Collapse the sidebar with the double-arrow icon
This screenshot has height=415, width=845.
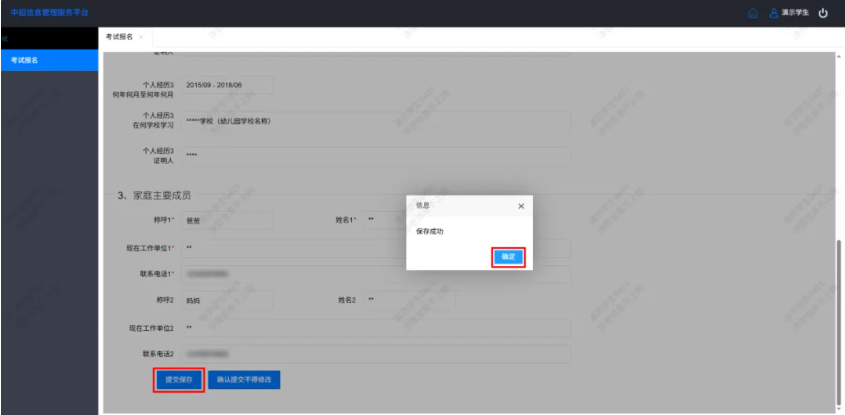5,37
